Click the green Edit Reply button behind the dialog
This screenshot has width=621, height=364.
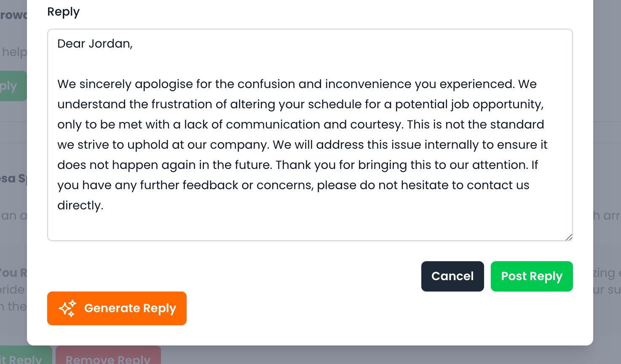(25, 356)
